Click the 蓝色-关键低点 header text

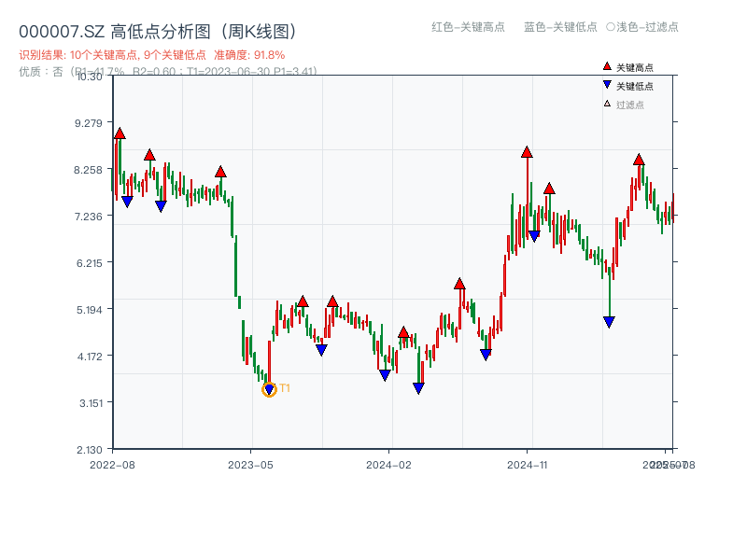point(560,27)
